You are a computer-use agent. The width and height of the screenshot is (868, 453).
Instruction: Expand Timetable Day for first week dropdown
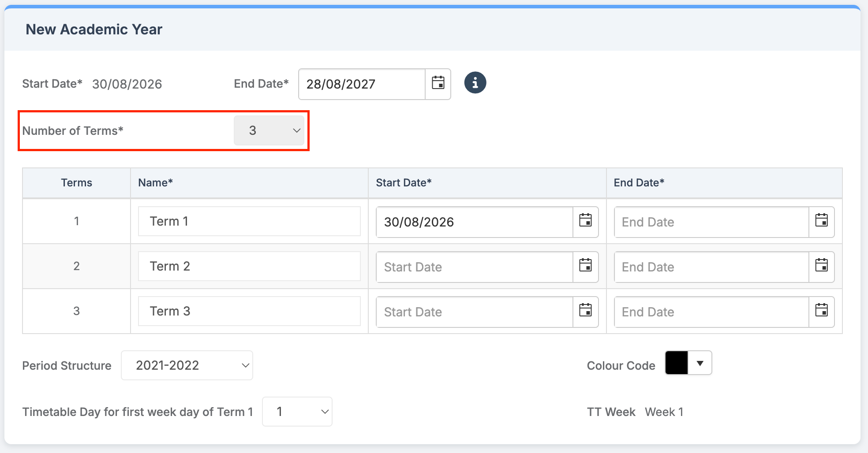pos(297,412)
